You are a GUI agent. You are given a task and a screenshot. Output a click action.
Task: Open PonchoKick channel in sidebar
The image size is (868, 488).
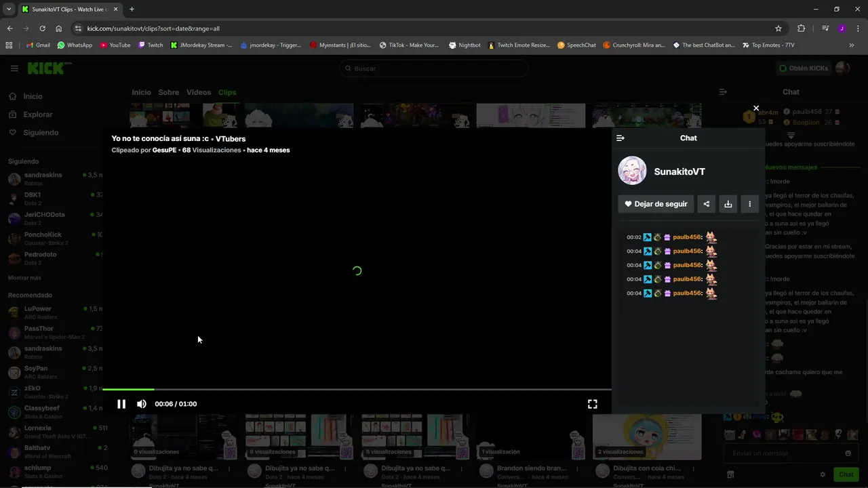54,239
